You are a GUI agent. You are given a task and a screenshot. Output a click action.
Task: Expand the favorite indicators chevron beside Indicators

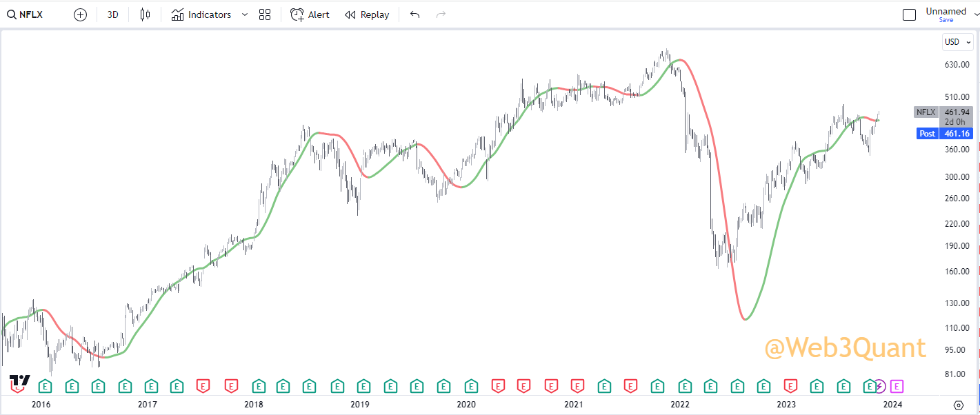pos(244,14)
